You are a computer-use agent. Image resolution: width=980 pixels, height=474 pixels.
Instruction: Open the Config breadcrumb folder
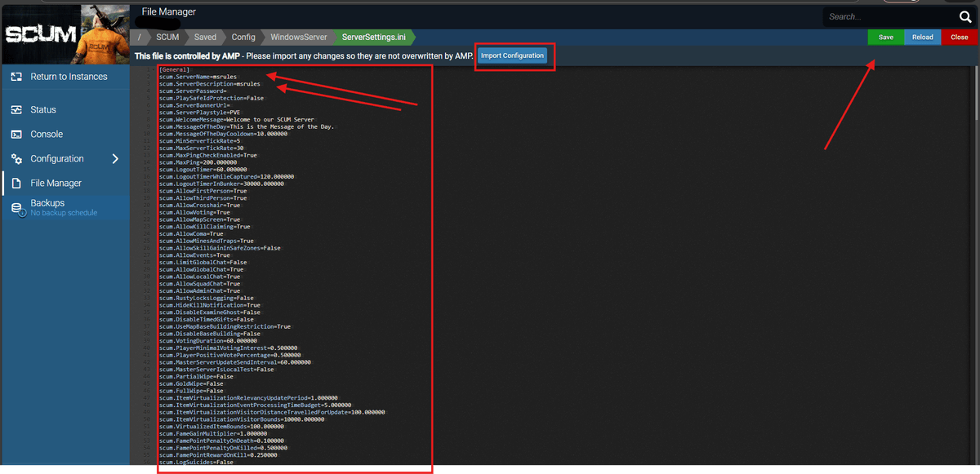pyautogui.click(x=243, y=37)
